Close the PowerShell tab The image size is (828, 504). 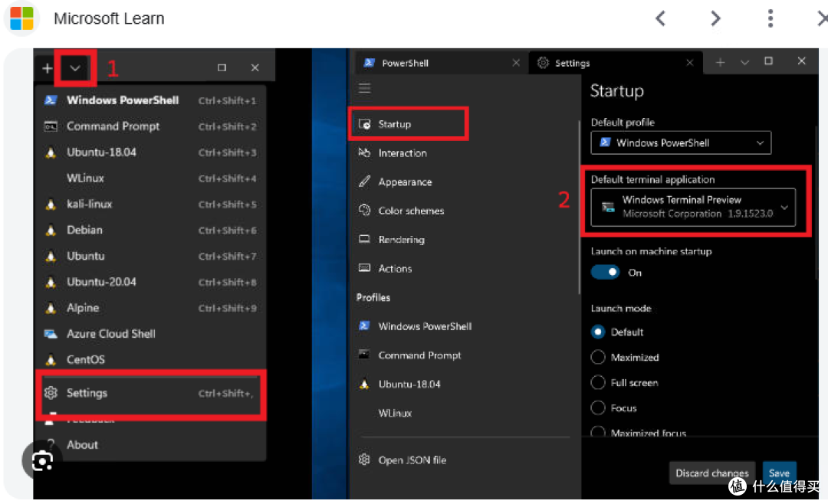pyautogui.click(x=516, y=63)
